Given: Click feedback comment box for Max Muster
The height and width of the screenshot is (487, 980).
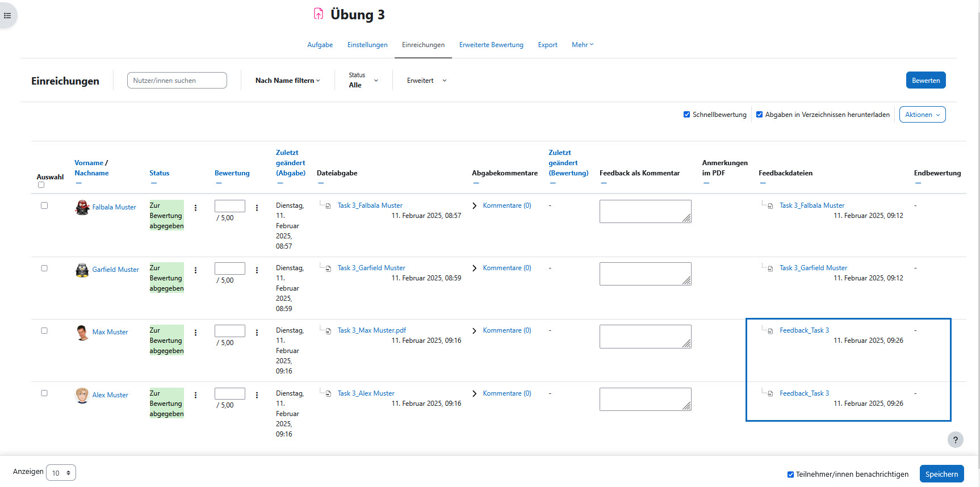Looking at the screenshot, I should (x=646, y=337).
